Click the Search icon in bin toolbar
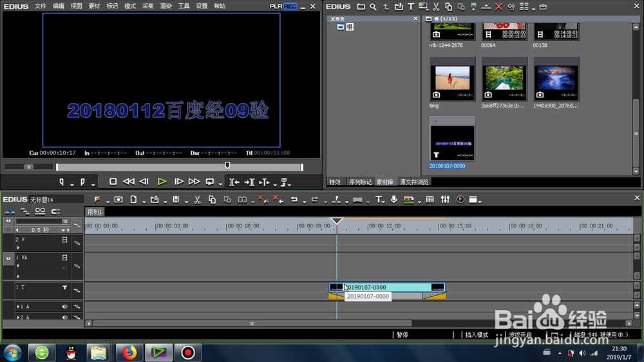The image size is (644, 362). click(x=373, y=6)
